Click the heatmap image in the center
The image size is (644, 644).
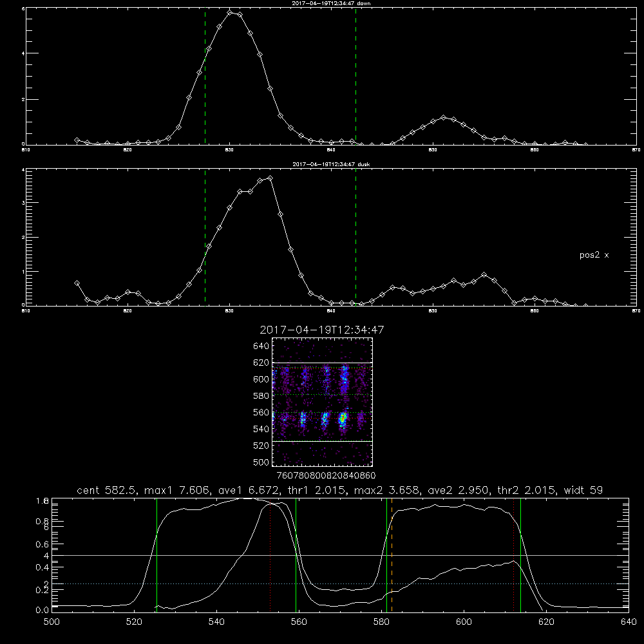click(x=322, y=402)
